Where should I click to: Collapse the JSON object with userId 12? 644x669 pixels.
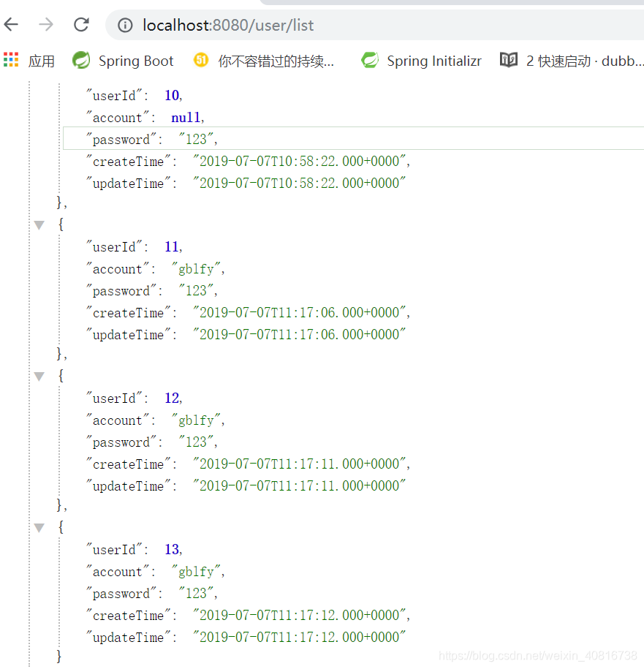click(x=39, y=377)
